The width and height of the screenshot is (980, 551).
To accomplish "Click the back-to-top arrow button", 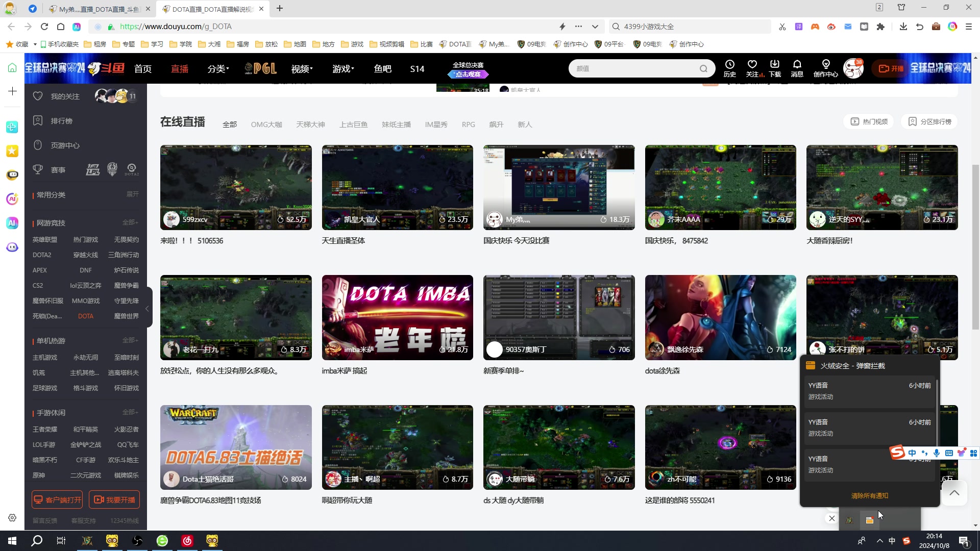I will click(x=954, y=493).
